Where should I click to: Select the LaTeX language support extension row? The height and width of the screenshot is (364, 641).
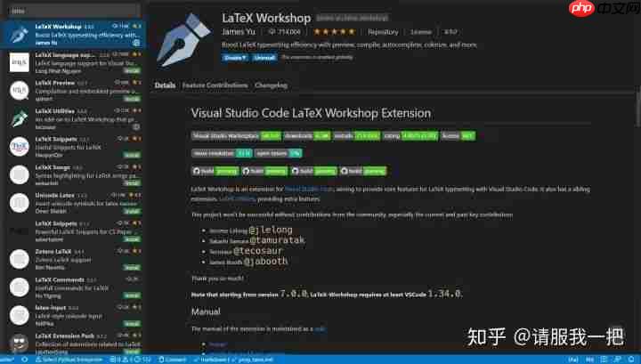point(71,62)
